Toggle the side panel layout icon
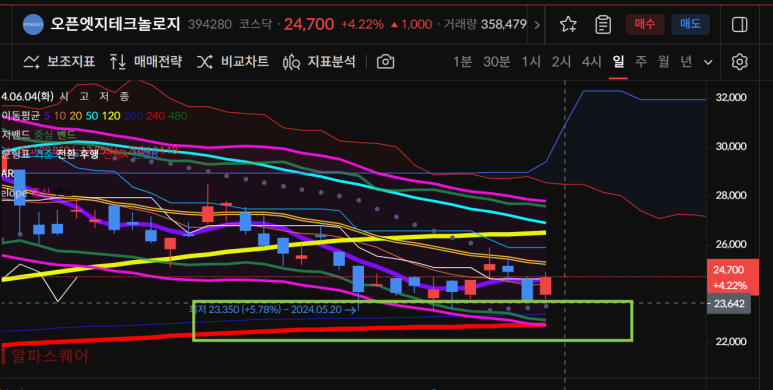The width and height of the screenshot is (773, 390). 739,24
